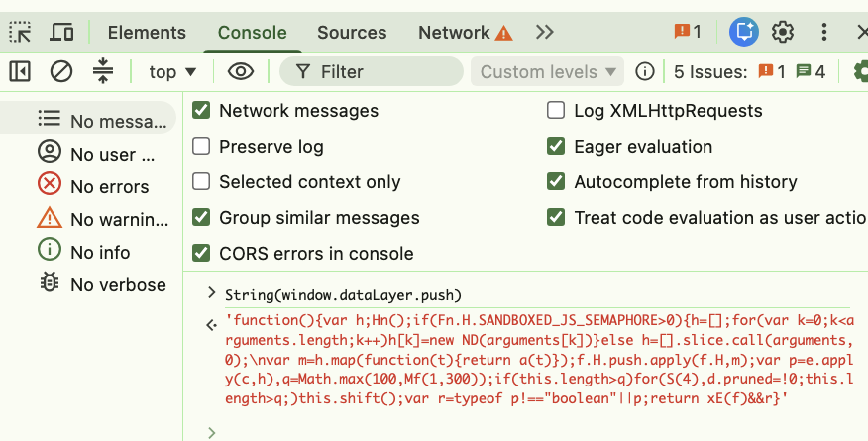Focus the Filter input field
This screenshot has width=868, height=441.
click(x=372, y=71)
